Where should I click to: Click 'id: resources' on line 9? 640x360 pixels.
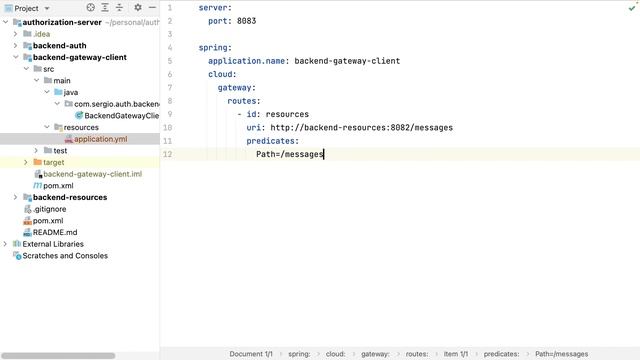click(278, 114)
